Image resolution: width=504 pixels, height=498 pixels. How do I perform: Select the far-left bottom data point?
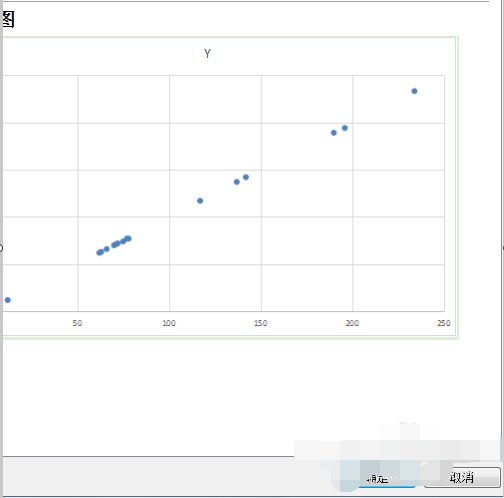pos(8,300)
